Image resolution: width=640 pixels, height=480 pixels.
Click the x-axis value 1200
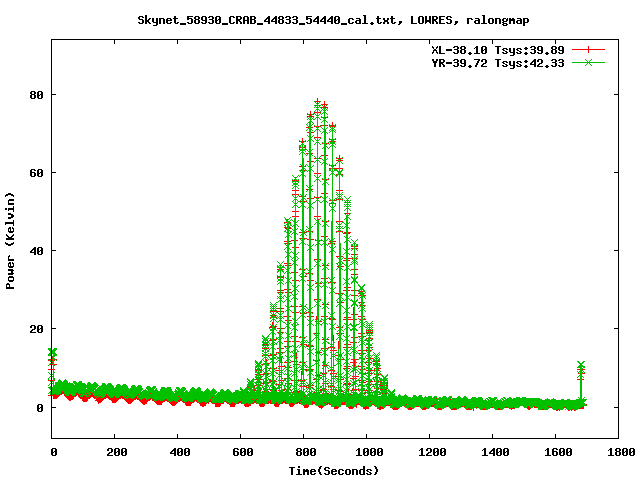pyautogui.click(x=432, y=452)
